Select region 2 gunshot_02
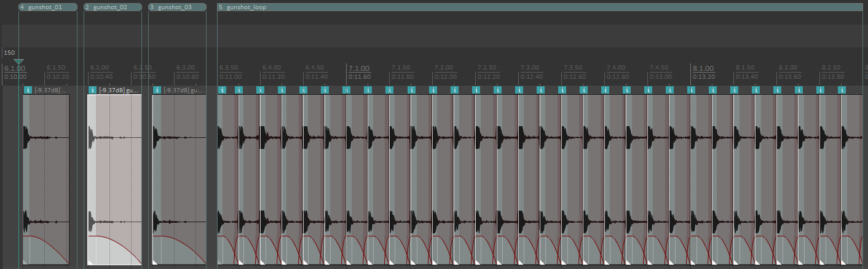This screenshot has width=868, height=269. [112, 7]
